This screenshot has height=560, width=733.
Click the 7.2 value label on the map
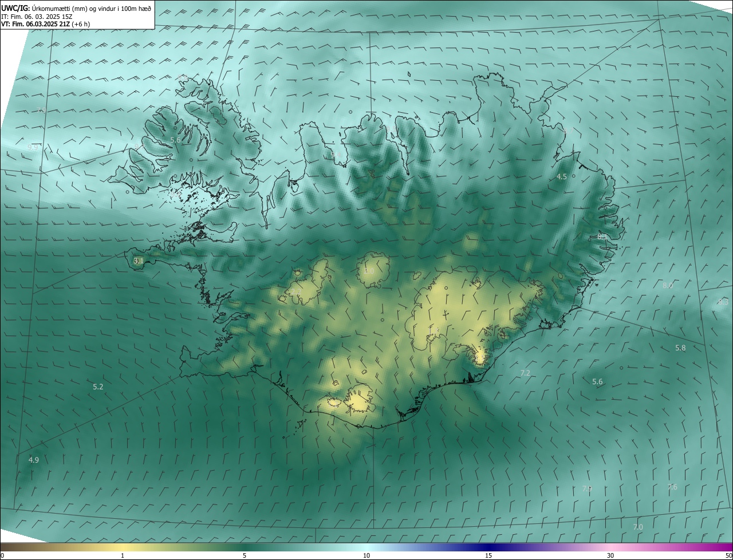click(x=525, y=373)
